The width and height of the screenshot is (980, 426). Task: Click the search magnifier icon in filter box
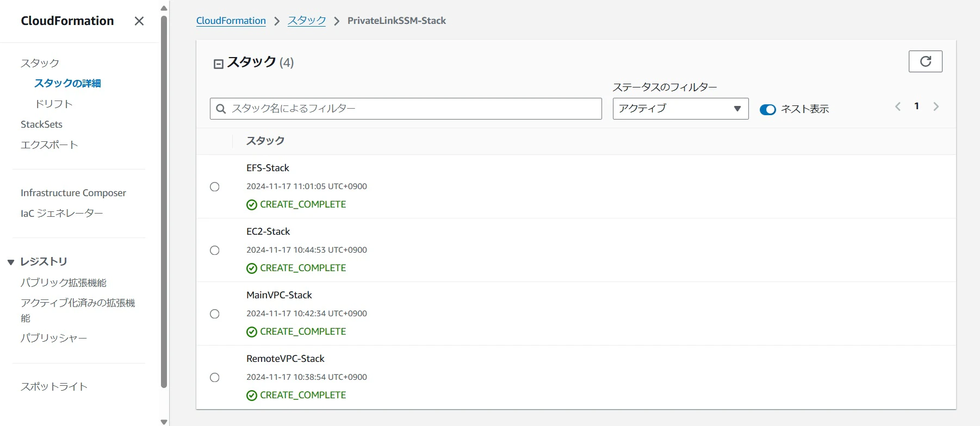coord(221,109)
